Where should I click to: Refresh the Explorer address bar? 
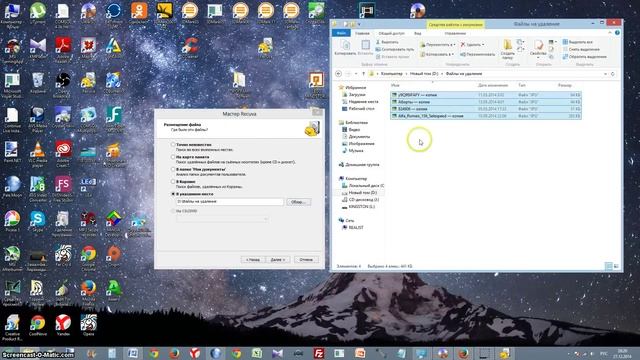tap(613, 74)
